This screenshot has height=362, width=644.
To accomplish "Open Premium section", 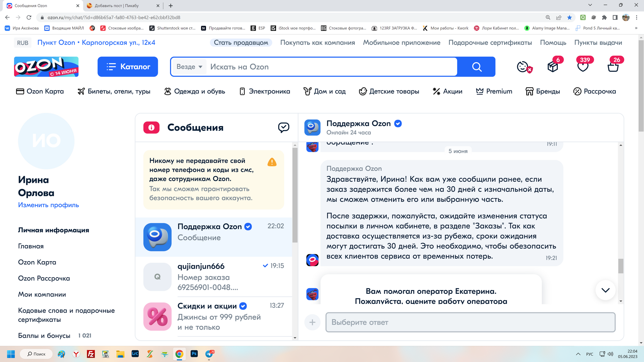I will point(494,91).
